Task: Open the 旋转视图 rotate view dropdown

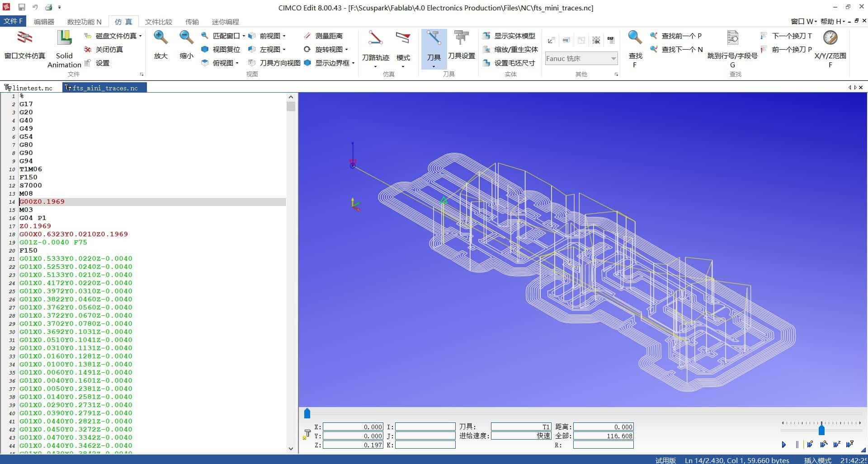Action: point(346,49)
